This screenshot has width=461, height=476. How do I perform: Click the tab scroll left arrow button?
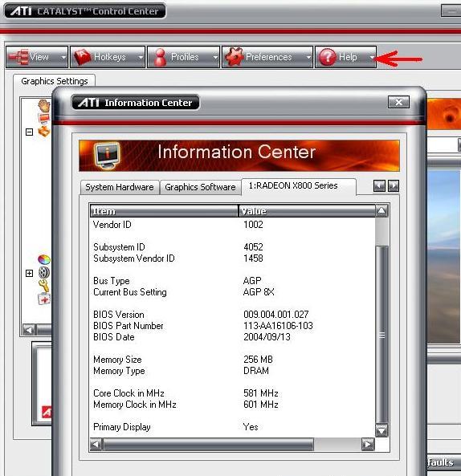pos(379,185)
